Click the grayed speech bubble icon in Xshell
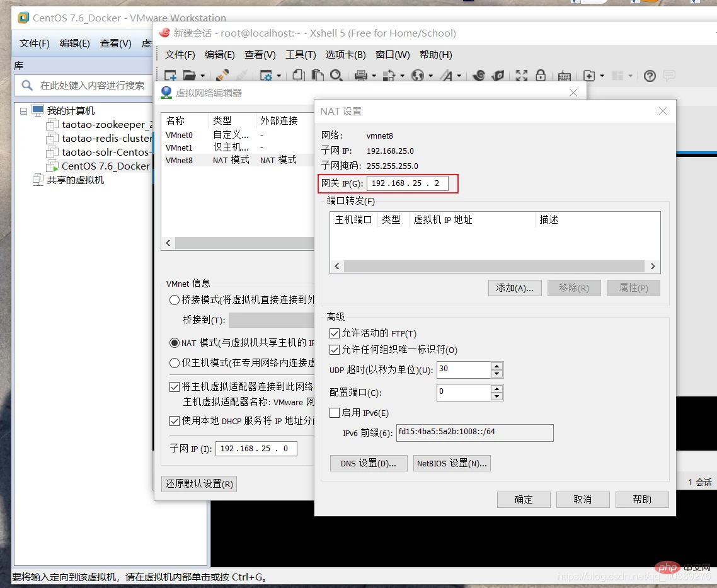This screenshot has width=717, height=588. pos(669,76)
